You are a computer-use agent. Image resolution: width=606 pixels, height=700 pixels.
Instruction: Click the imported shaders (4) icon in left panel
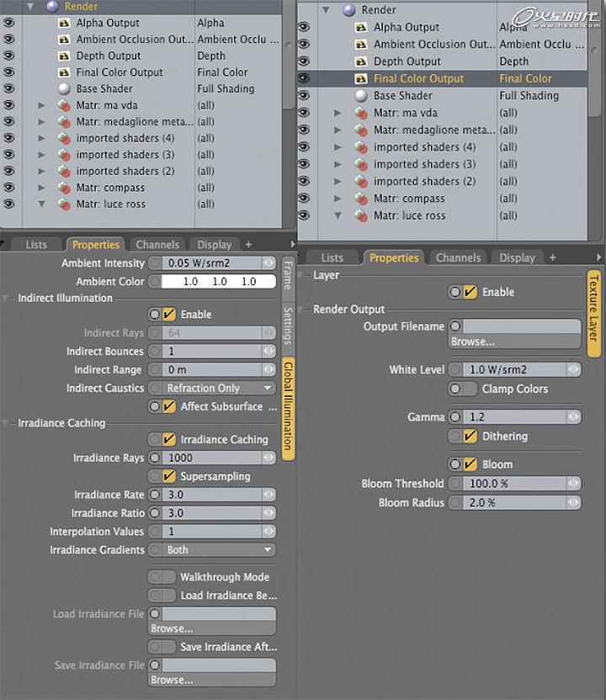click(64, 138)
